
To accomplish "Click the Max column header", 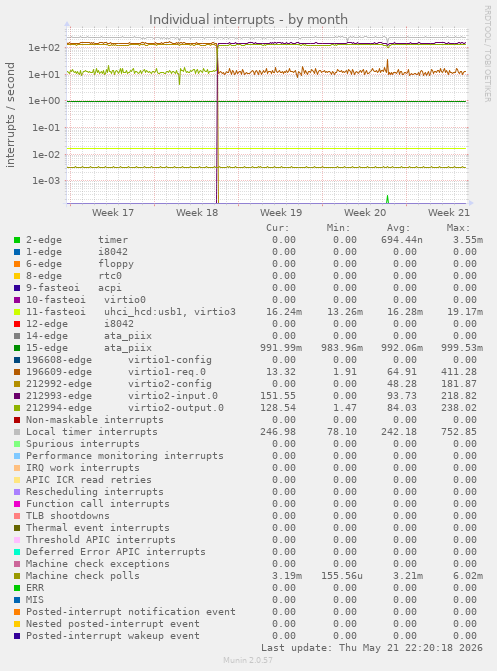I will [458, 228].
